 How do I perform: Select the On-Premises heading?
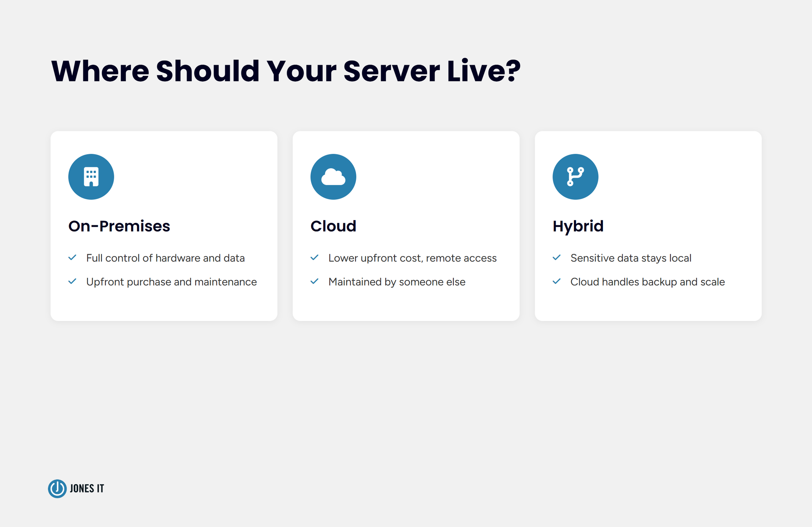coord(119,226)
